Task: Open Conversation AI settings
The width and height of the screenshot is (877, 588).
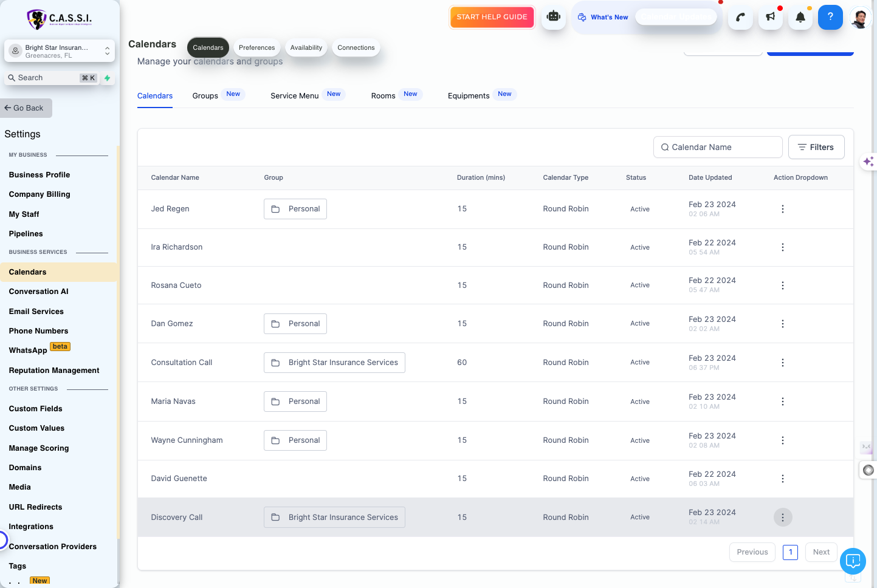Action: [x=39, y=292]
